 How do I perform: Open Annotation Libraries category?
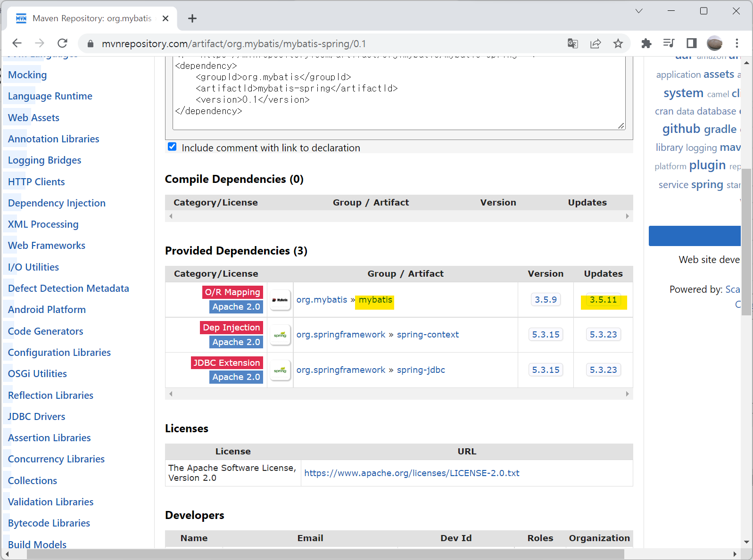tap(53, 139)
